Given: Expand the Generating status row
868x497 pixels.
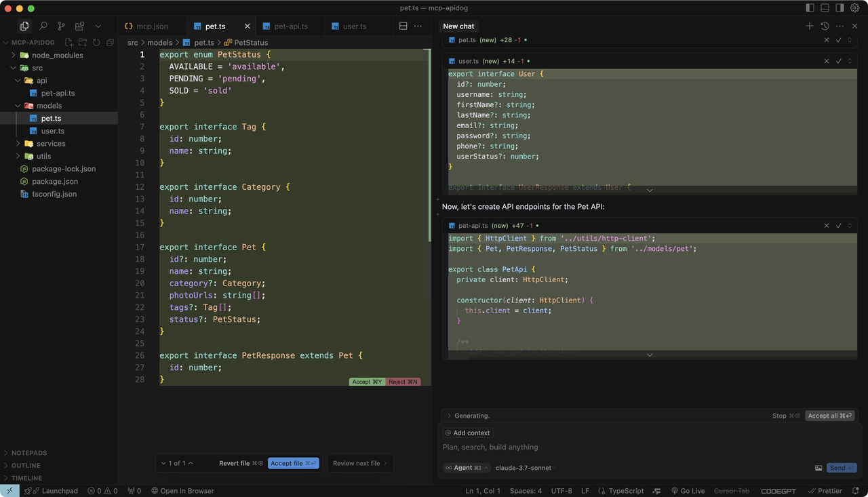Looking at the screenshot, I should 468,416.
